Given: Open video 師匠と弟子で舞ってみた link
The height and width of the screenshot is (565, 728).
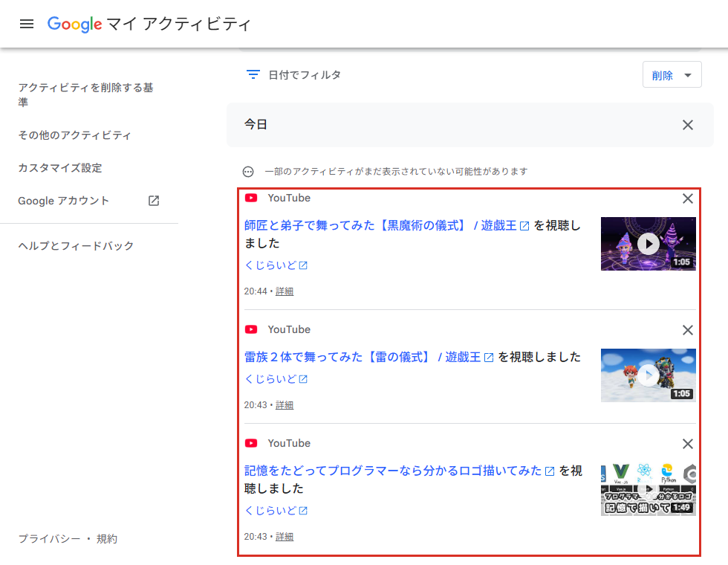Looking at the screenshot, I should tap(380, 226).
